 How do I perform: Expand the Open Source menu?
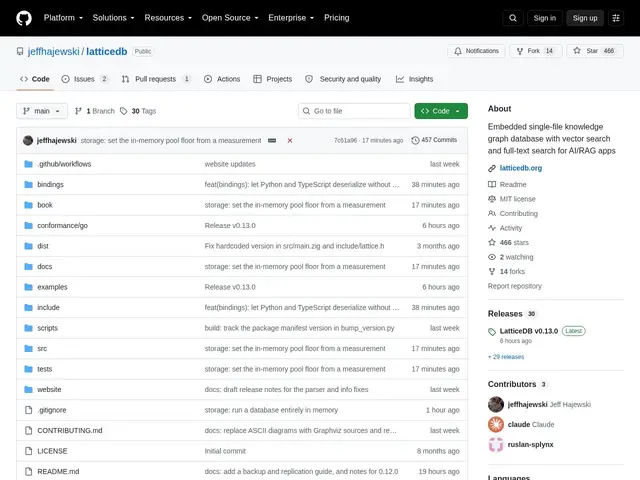(x=230, y=18)
